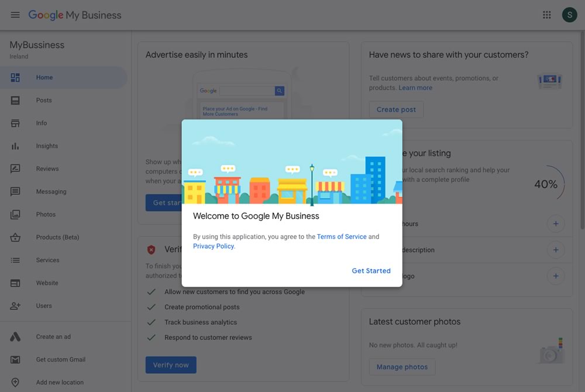Click the MyBussiness business name

tap(37, 44)
